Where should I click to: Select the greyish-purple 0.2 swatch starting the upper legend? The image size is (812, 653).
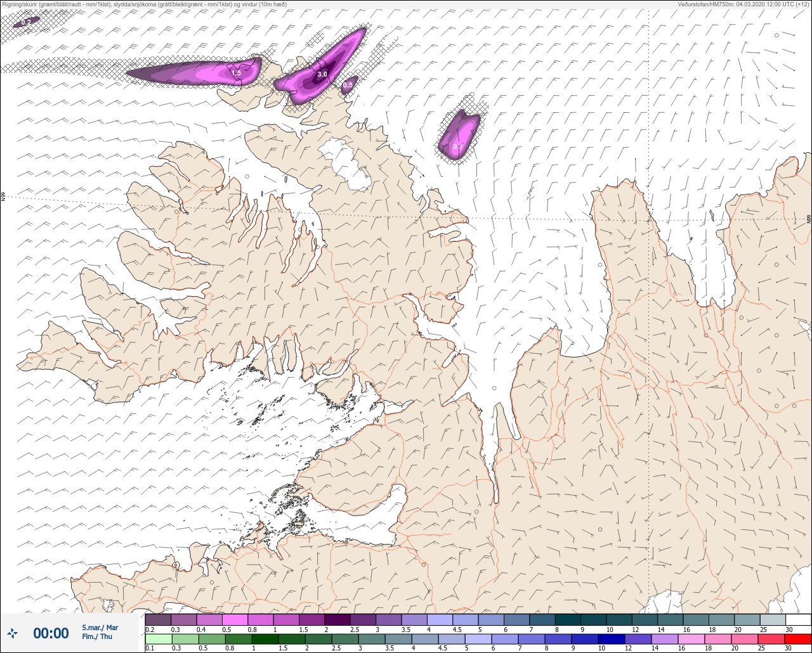[x=158, y=619]
